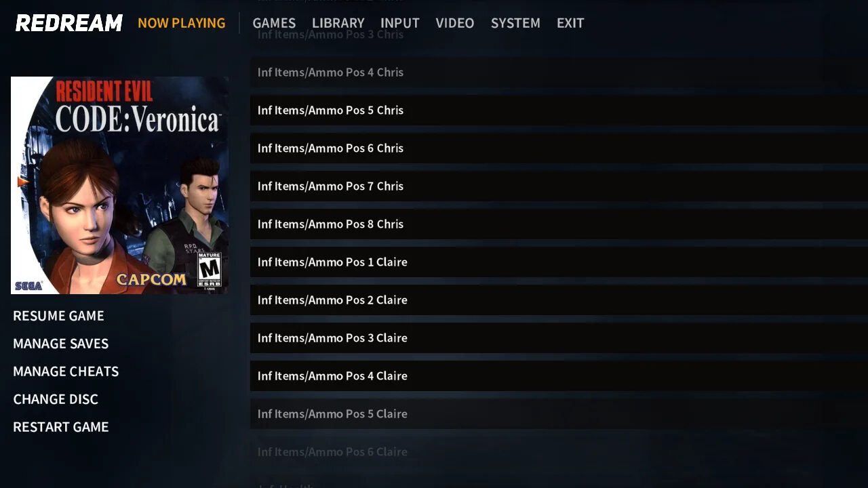Image resolution: width=868 pixels, height=488 pixels.
Task: Open the VIDEO settings tab
Action: [x=454, y=23]
